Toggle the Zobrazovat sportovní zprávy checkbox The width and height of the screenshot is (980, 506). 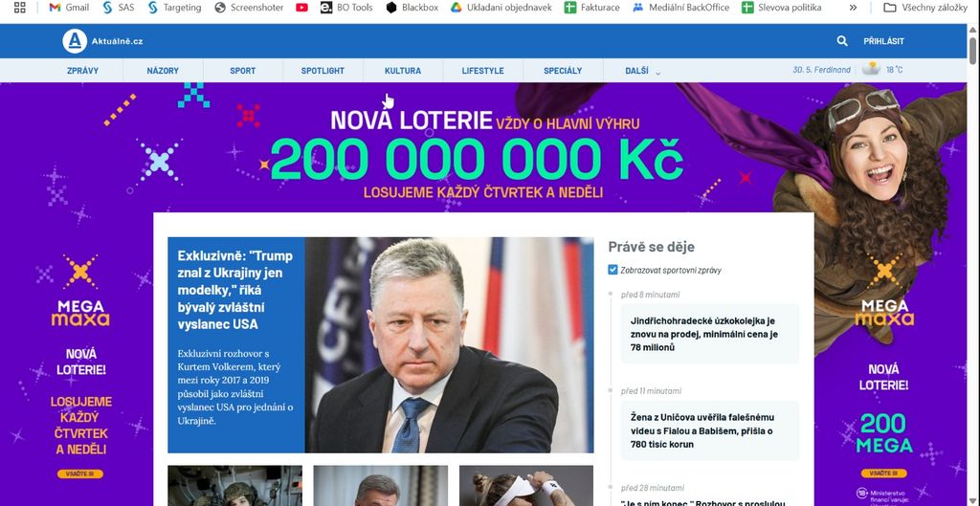[612, 270]
